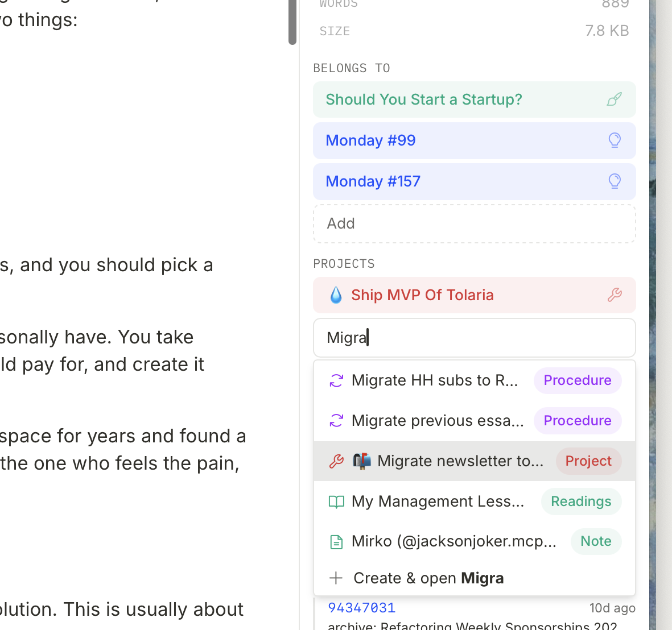Click the wrench icon on Ship MVP Of Tolaria

click(614, 295)
